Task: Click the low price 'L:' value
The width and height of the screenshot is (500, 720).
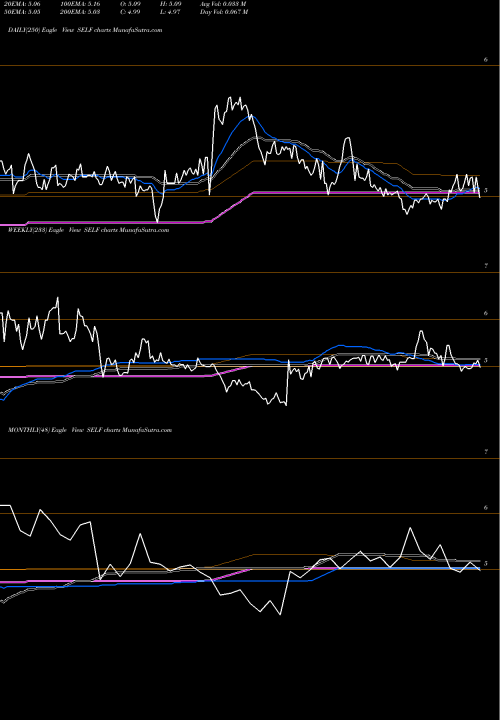Action: click(x=170, y=12)
